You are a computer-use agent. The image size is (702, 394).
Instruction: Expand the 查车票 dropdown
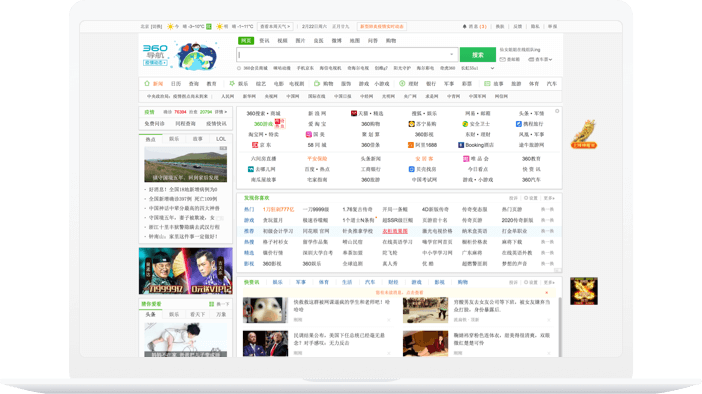[540, 59]
